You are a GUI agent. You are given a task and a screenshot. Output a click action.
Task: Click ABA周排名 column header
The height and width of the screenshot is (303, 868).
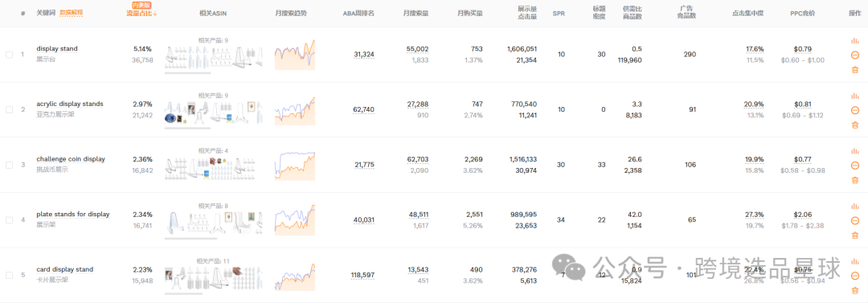[x=358, y=14]
